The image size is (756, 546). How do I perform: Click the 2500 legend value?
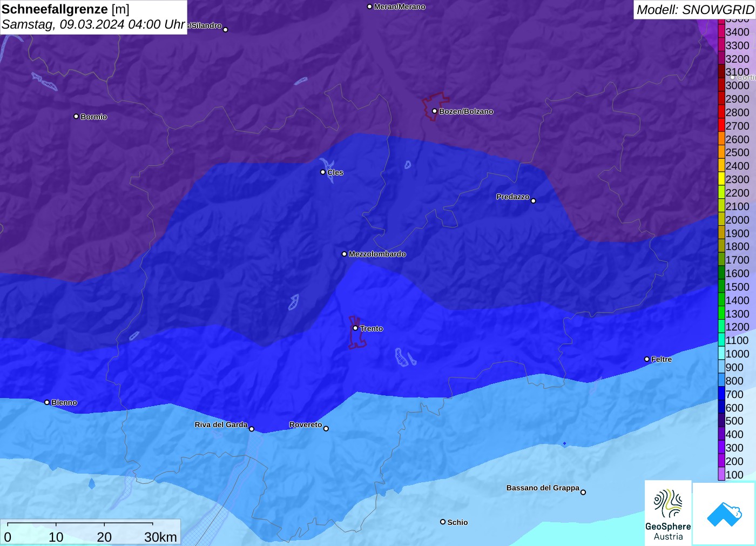pyautogui.click(x=737, y=152)
